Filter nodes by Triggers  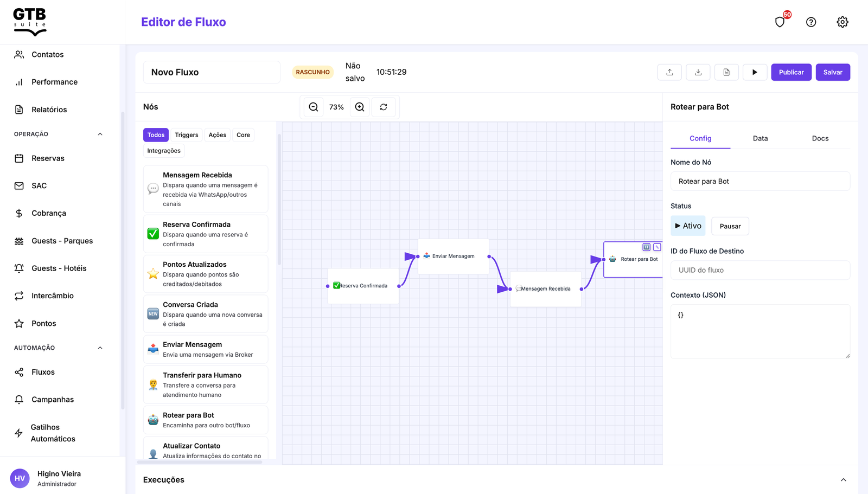tap(187, 135)
